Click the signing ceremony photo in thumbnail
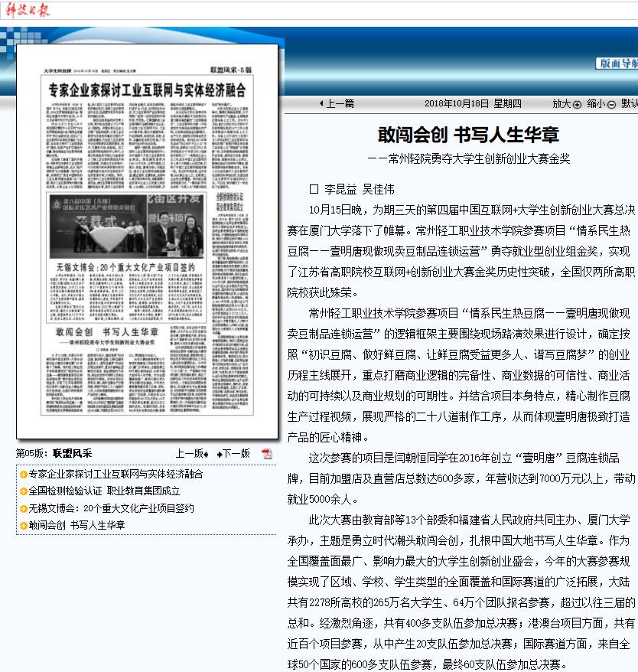This screenshot has width=638, height=672. tap(127, 227)
